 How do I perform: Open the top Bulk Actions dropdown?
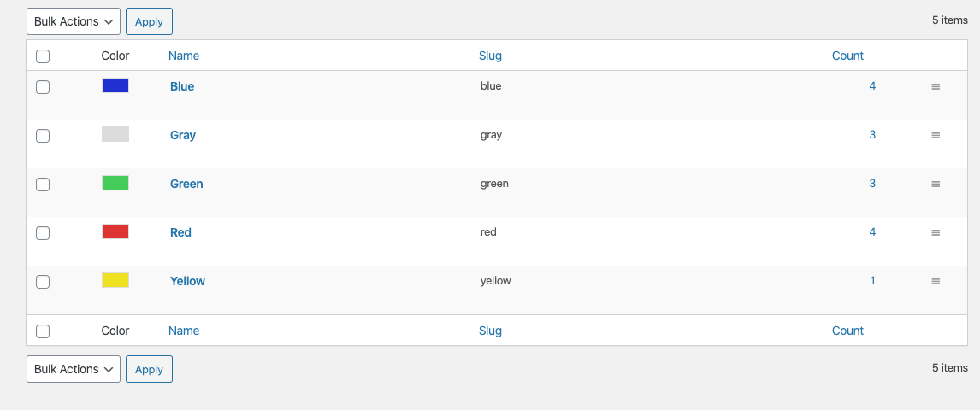[x=74, y=21]
